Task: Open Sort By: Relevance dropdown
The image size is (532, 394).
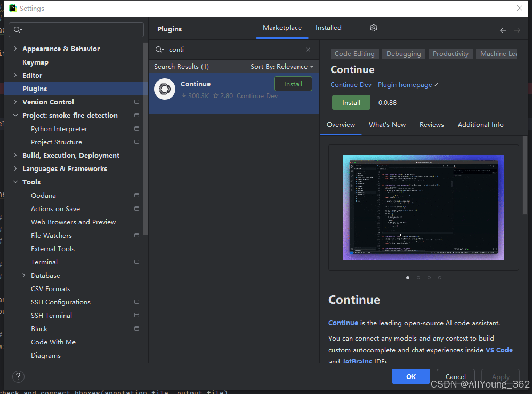Action: tap(282, 67)
